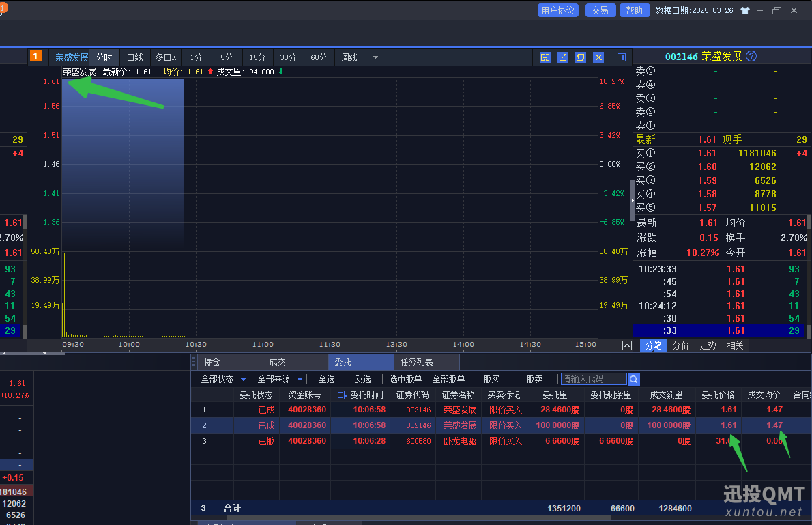Click the 证券名称 column header
Image resolution: width=812 pixels, height=525 pixels.
tap(458, 395)
